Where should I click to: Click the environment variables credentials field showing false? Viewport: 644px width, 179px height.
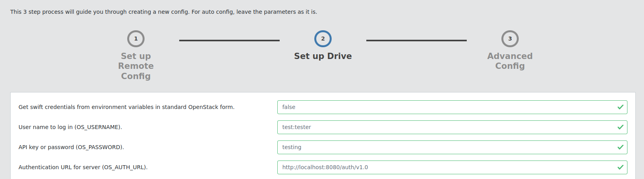pos(445,107)
